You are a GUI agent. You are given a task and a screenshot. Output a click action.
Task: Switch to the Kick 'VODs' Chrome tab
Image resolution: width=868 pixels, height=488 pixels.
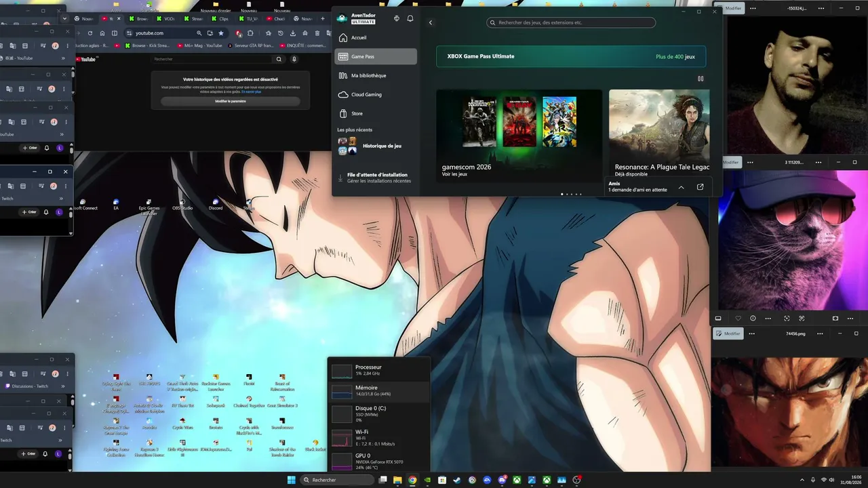[166, 19]
